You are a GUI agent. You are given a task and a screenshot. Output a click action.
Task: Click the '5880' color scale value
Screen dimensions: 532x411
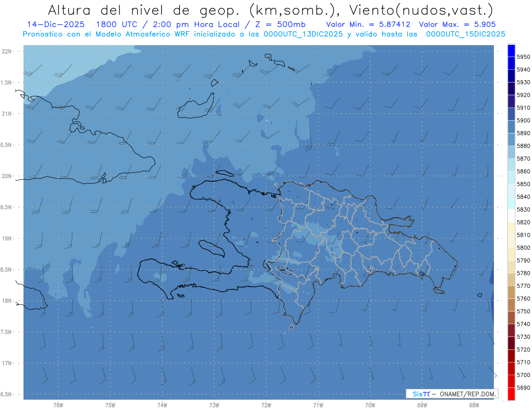point(523,146)
